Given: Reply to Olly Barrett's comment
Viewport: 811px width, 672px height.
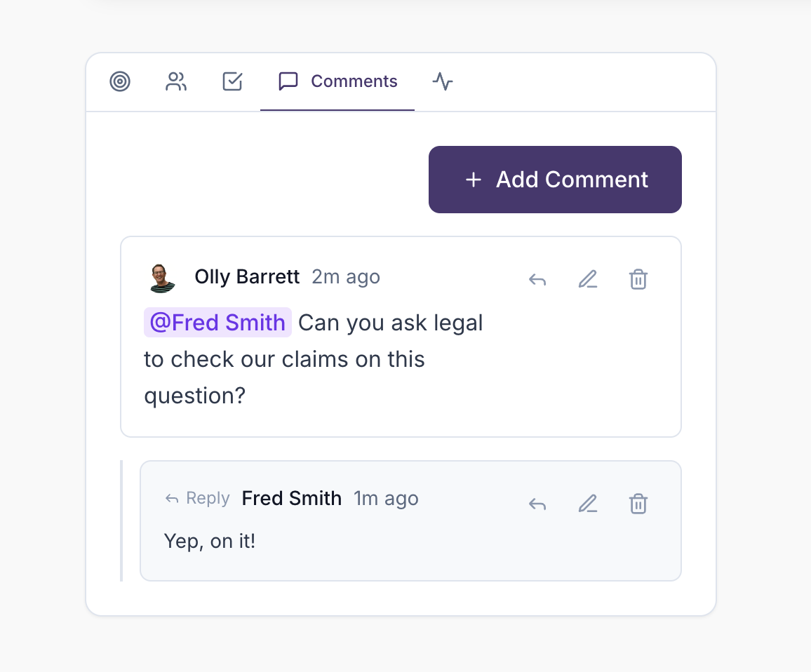Looking at the screenshot, I should pyautogui.click(x=537, y=278).
